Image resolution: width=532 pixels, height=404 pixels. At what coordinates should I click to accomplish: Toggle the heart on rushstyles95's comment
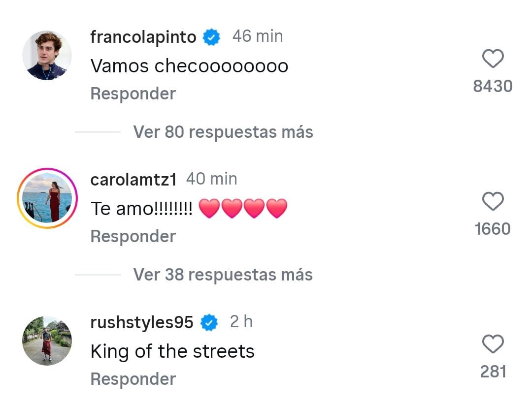492,344
